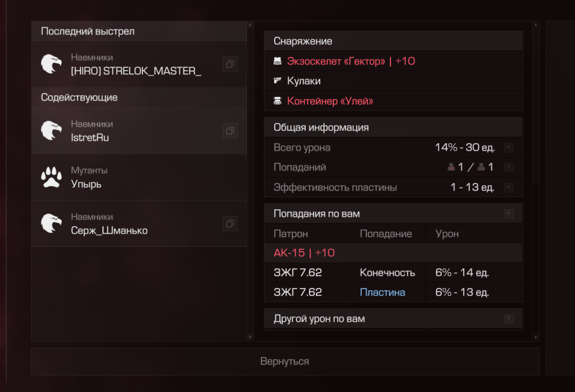Click the Упырь mutant paw icon

coord(51,177)
